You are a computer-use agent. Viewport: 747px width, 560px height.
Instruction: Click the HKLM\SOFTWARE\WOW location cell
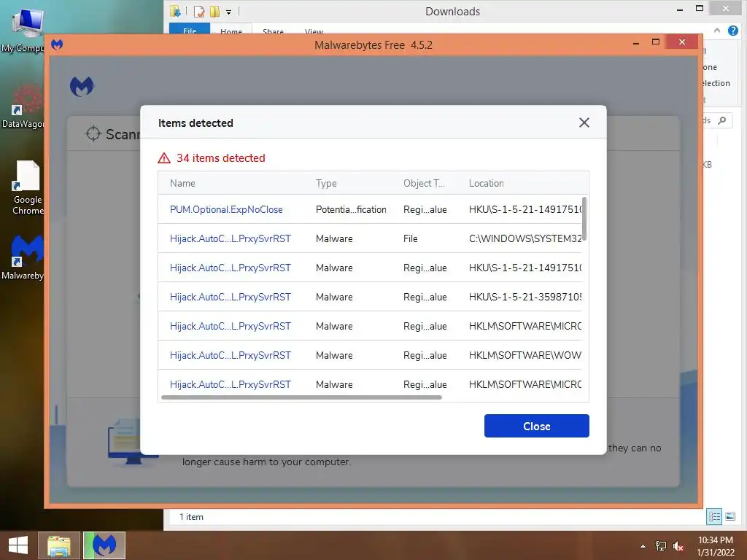(525, 355)
